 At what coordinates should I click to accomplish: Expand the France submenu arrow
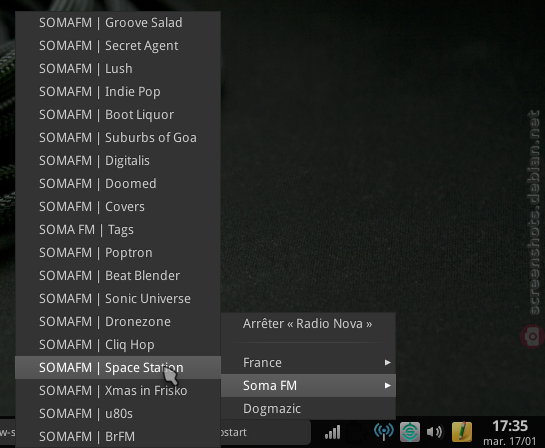coord(388,363)
